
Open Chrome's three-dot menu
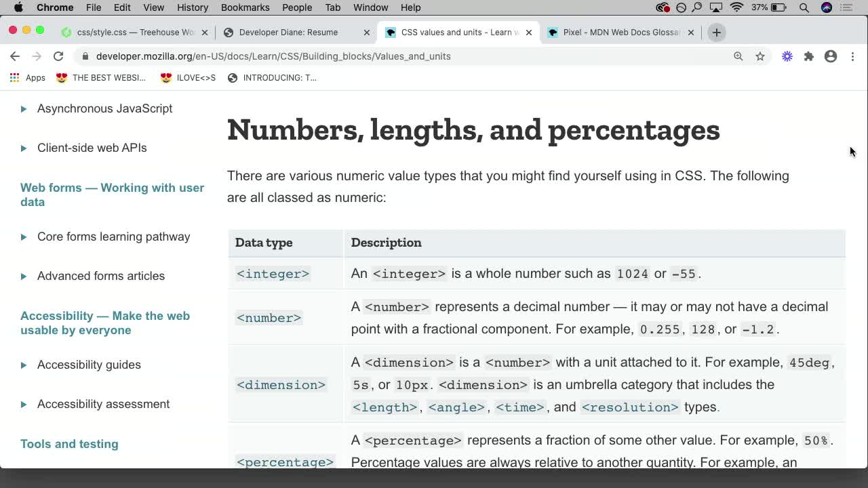(853, 56)
